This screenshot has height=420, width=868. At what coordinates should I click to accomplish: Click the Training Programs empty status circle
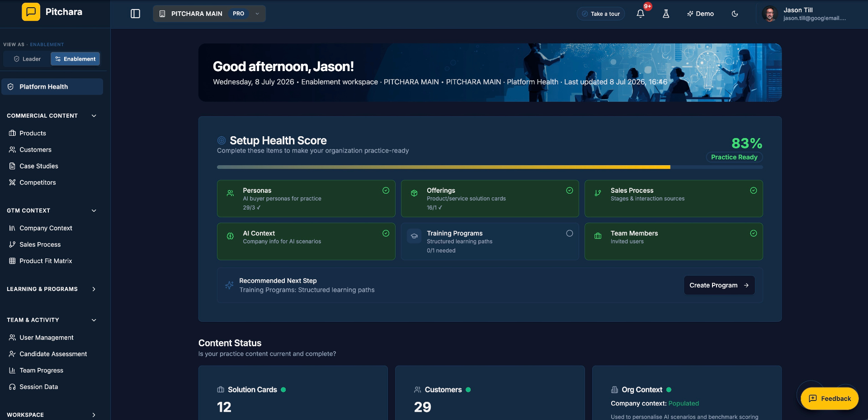(570, 233)
